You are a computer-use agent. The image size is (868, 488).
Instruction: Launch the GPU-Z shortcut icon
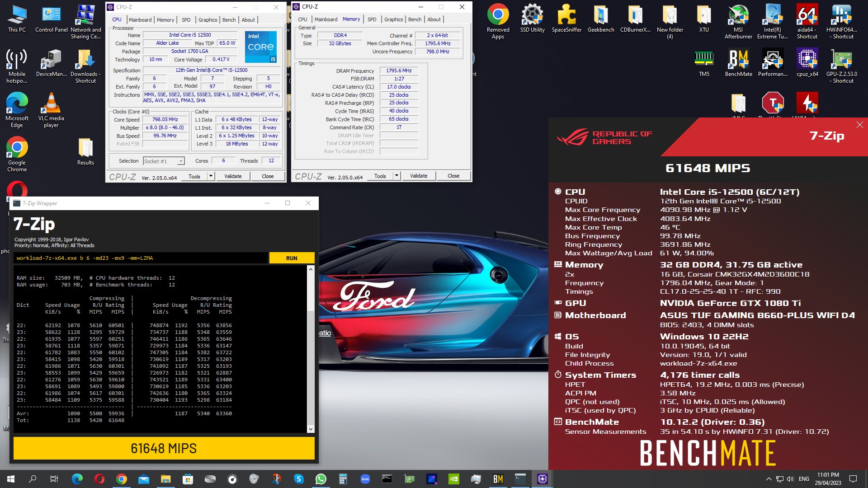coord(841,66)
